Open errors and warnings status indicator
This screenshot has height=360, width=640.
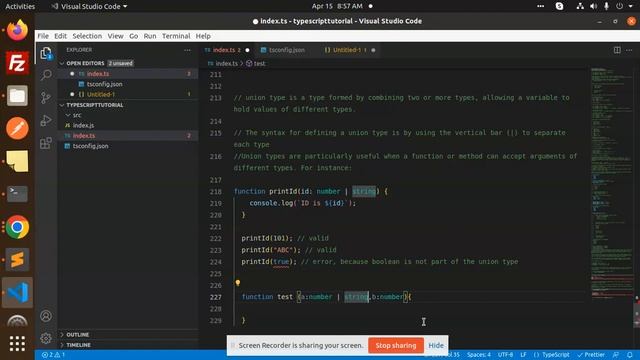[x=53, y=355]
